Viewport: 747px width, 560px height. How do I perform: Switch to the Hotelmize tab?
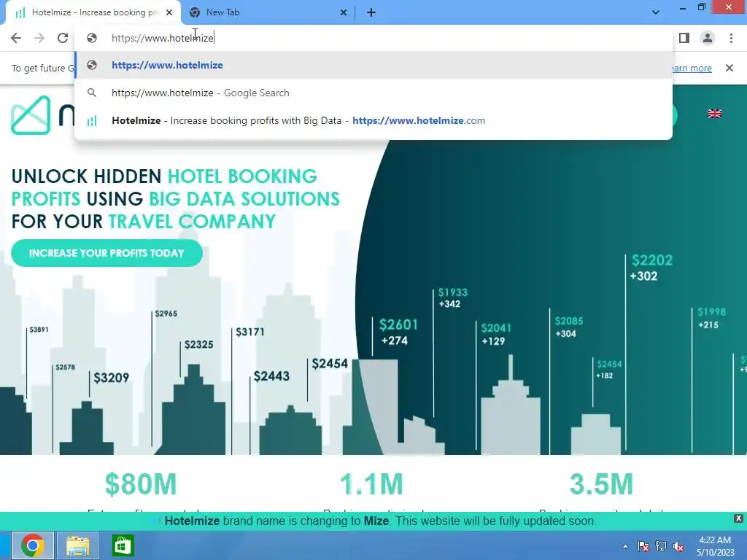click(93, 12)
